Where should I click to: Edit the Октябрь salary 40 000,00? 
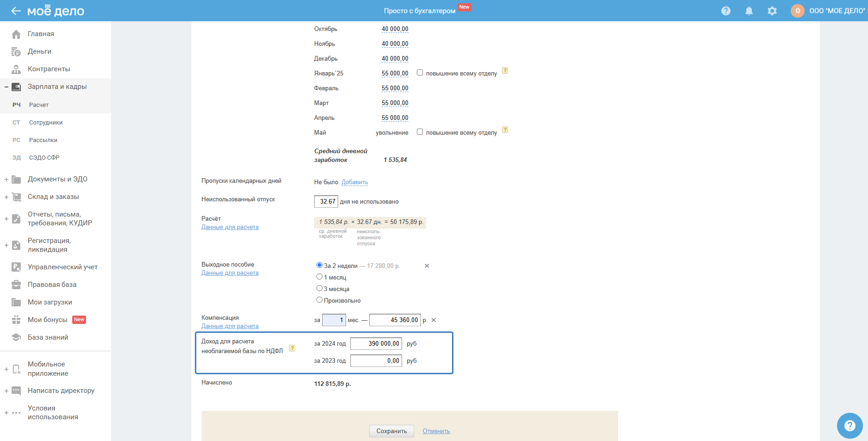395,29
